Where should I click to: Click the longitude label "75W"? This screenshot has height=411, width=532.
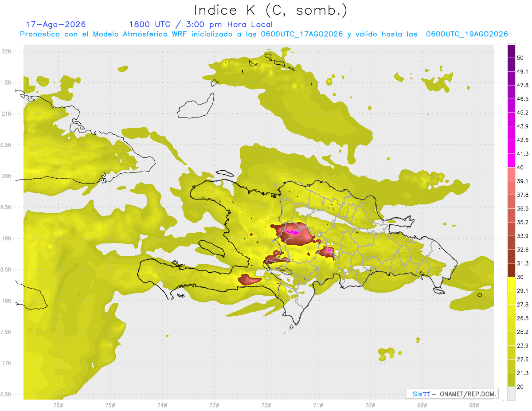click(110, 405)
